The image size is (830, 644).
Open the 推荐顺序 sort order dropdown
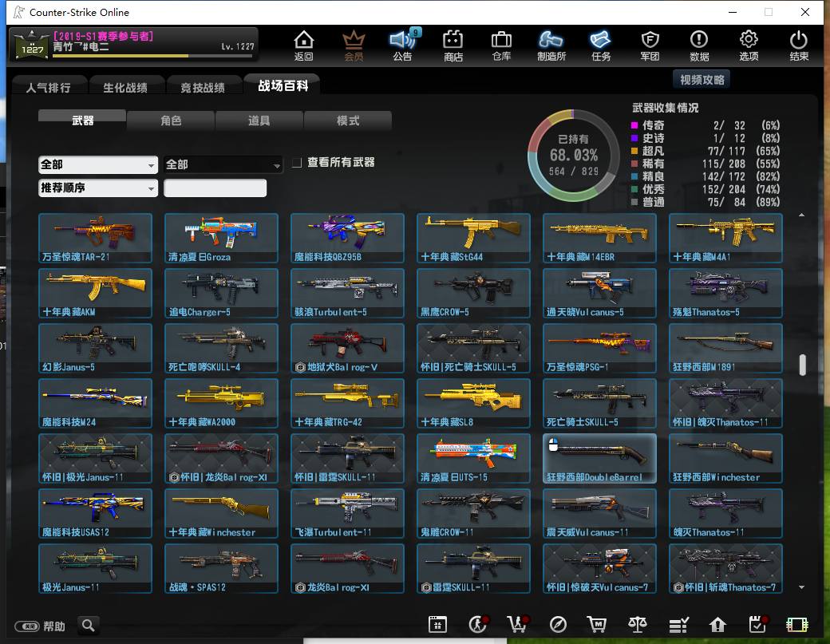(x=98, y=188)
